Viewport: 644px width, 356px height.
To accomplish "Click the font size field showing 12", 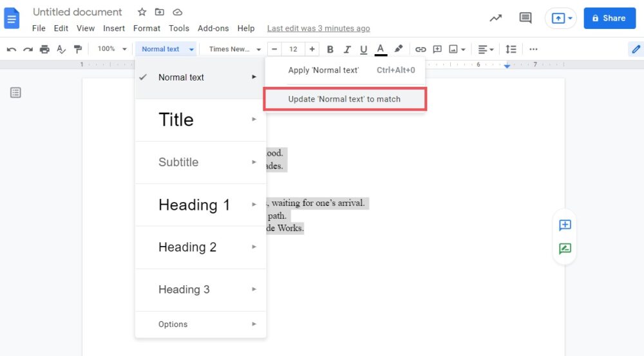I will 293,49.
